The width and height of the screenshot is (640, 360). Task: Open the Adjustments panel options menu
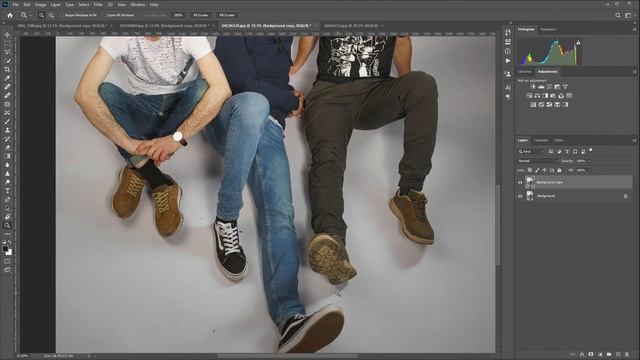pyautogui.click(x=634, y=71)
